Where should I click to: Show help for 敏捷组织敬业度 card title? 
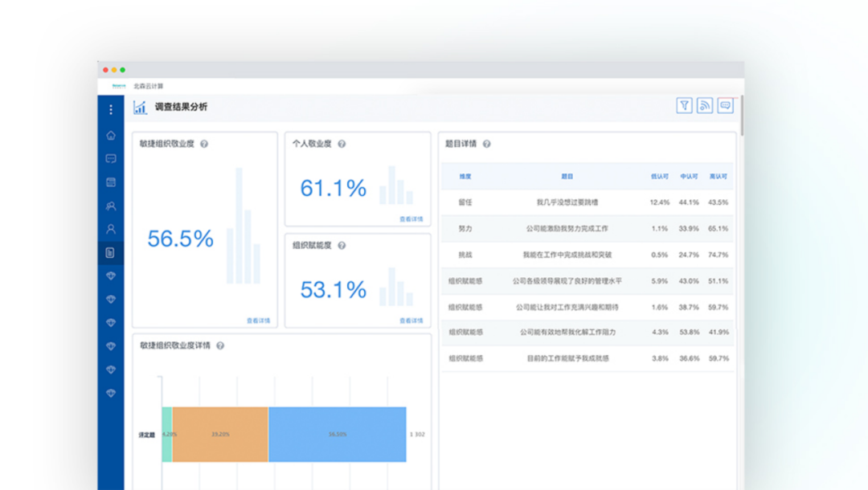pyautogui.click(x=204, y=145)
